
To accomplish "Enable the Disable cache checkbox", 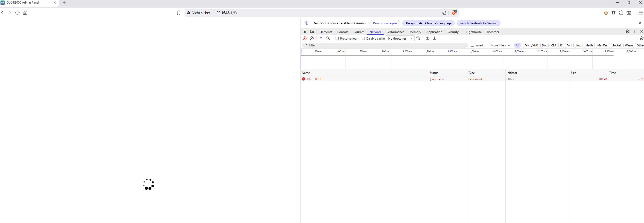I will (x=363, y=38).
